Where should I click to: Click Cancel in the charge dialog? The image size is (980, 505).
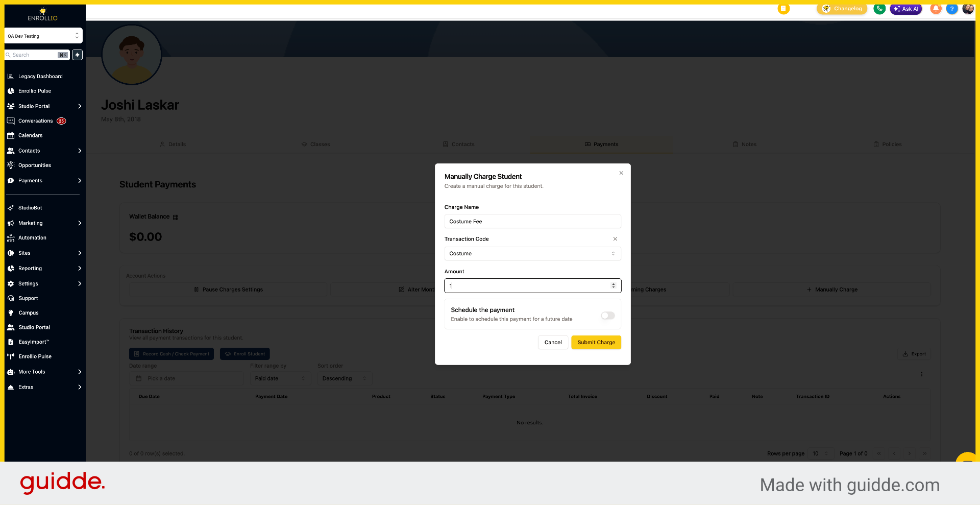[x=553, y=343]
